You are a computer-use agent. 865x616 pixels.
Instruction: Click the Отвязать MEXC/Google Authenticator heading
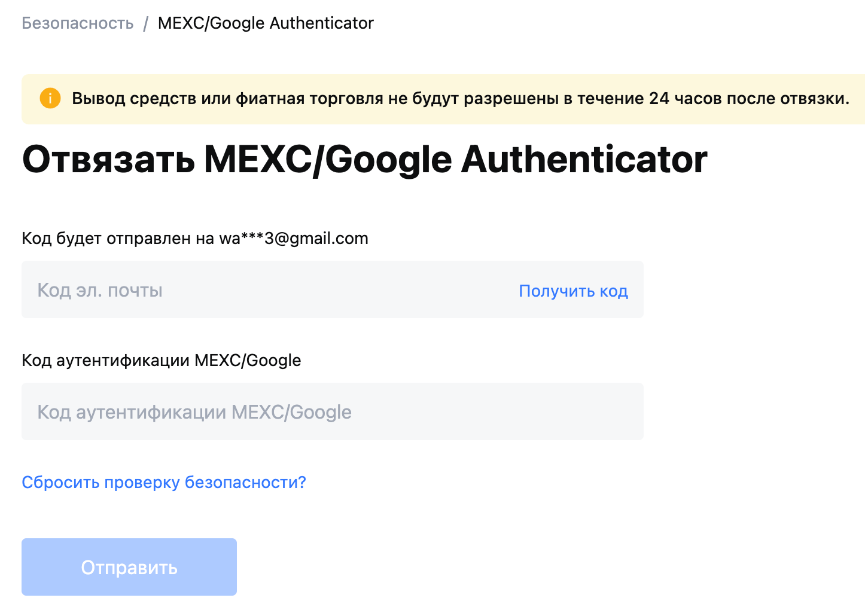point(364,160)
